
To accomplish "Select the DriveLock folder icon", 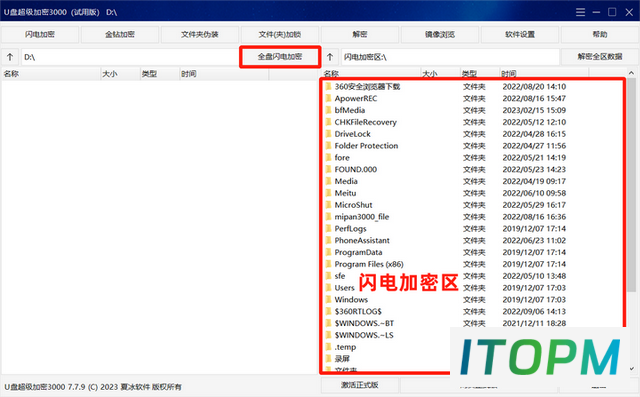I will [x=329, y=134].
